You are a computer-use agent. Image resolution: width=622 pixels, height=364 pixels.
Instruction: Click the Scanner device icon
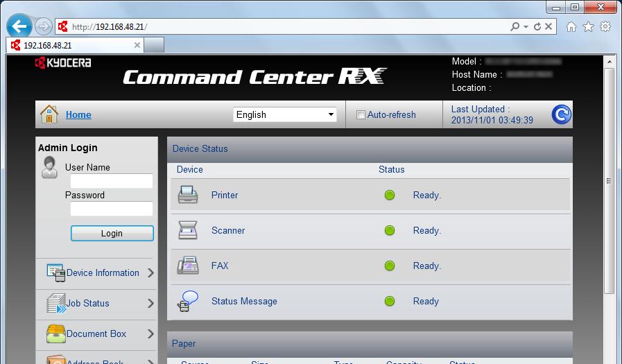tap(188, 230)
